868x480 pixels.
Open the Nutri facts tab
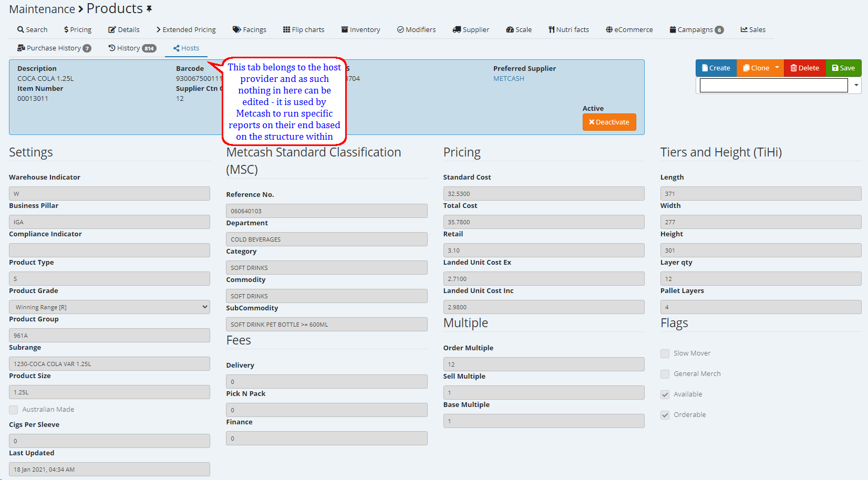[569, 30]
